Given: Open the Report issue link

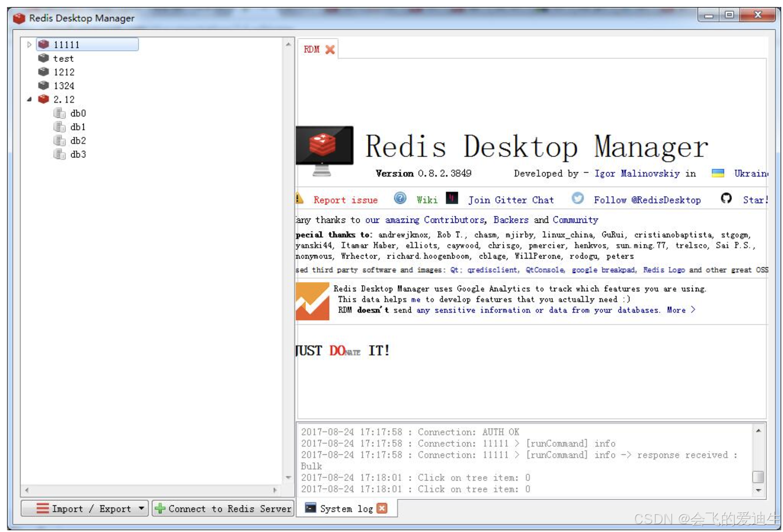Looking at the screenshot, I should click(345, 200).
